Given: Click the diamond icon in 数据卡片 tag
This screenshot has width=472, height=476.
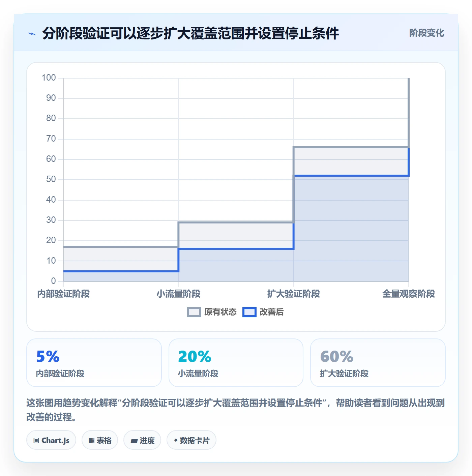Looking at the screenshot, I should point(176,440).
